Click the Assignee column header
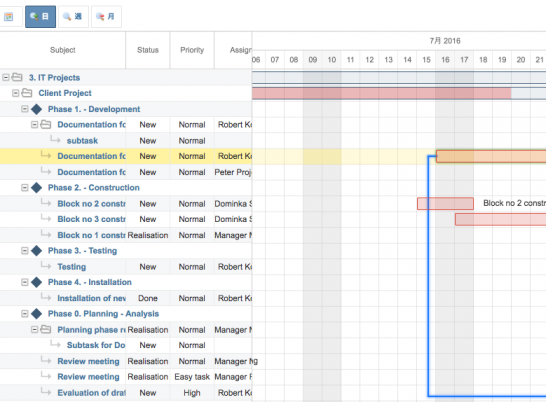 pyautogui.click(x=233, y=50)
